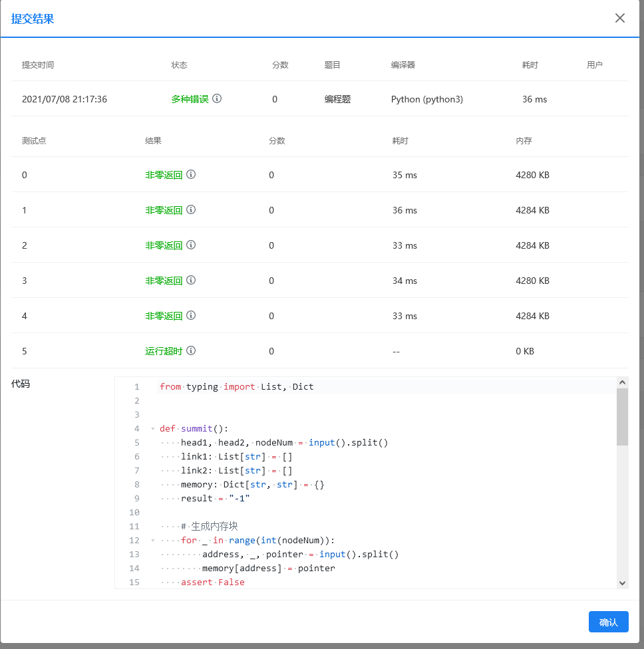
Task: Click the 状态 column header
Action: (180, 65)
